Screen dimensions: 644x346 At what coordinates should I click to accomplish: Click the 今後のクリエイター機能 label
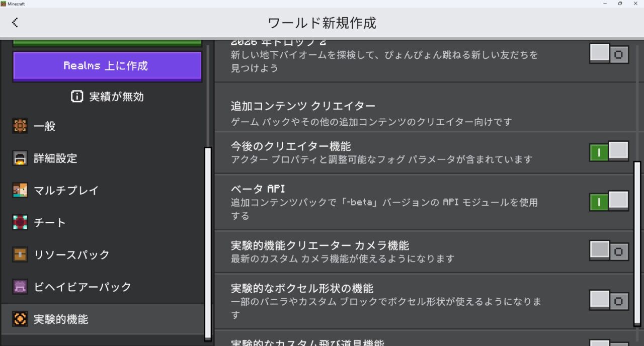(x=291, y=146)
